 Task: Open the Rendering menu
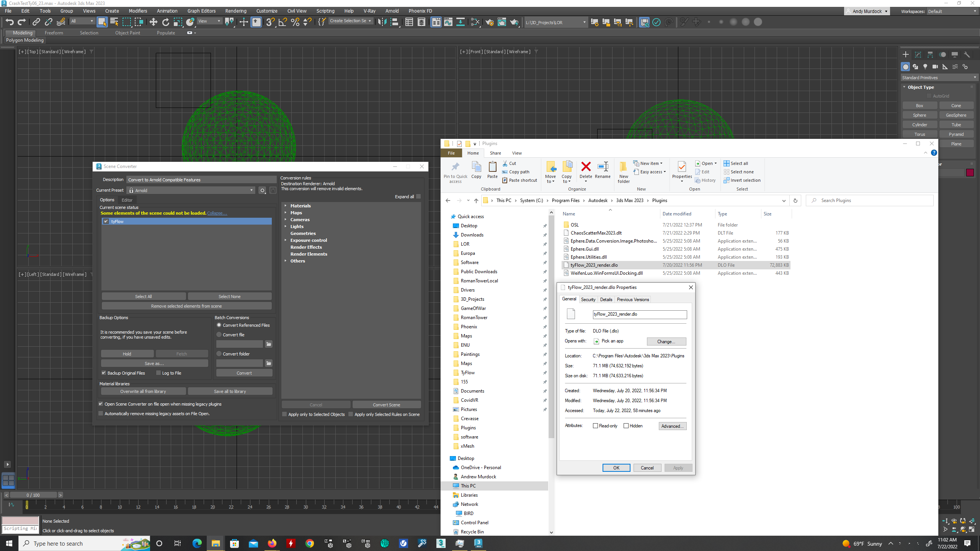(x=235, y=11)
